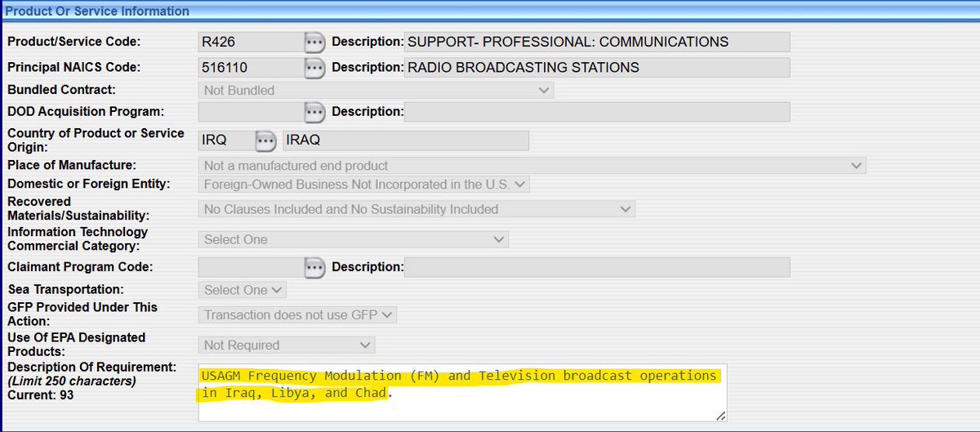Click the Claimant Program description field
980x432 pixels.
[597, 267]
